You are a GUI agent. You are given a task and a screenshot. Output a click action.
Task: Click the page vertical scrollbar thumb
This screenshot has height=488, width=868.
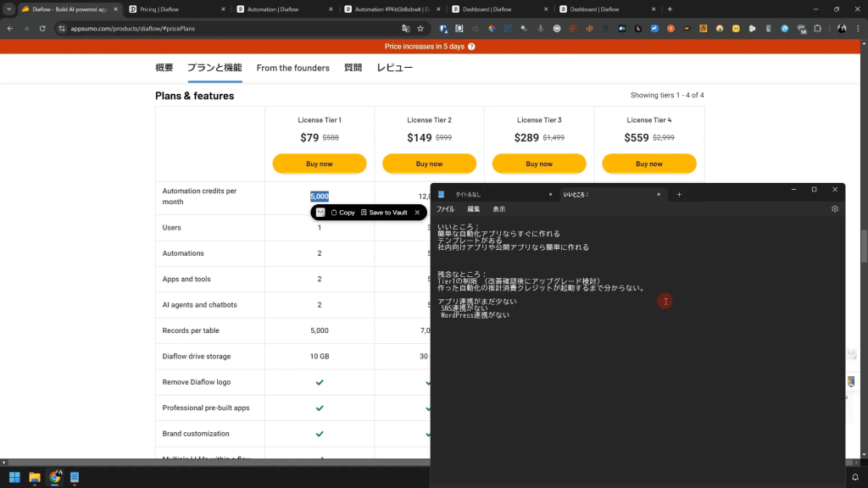point(864,247)
